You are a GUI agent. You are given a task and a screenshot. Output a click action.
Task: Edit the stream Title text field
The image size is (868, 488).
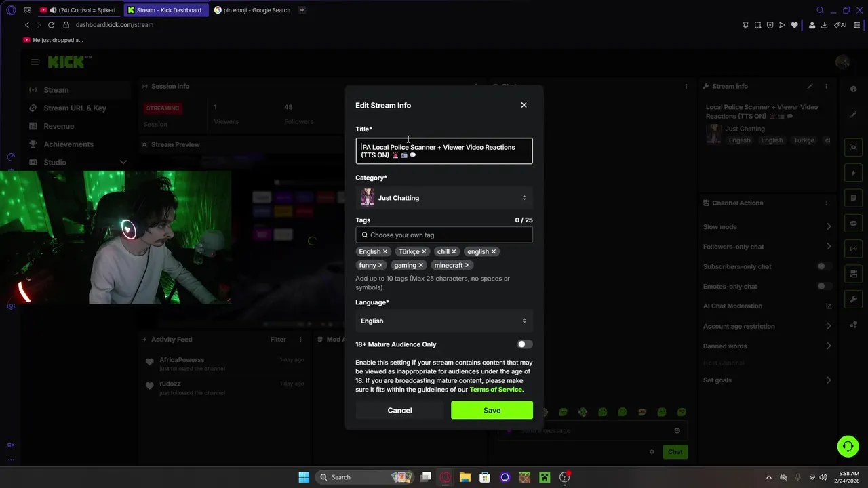444,151
